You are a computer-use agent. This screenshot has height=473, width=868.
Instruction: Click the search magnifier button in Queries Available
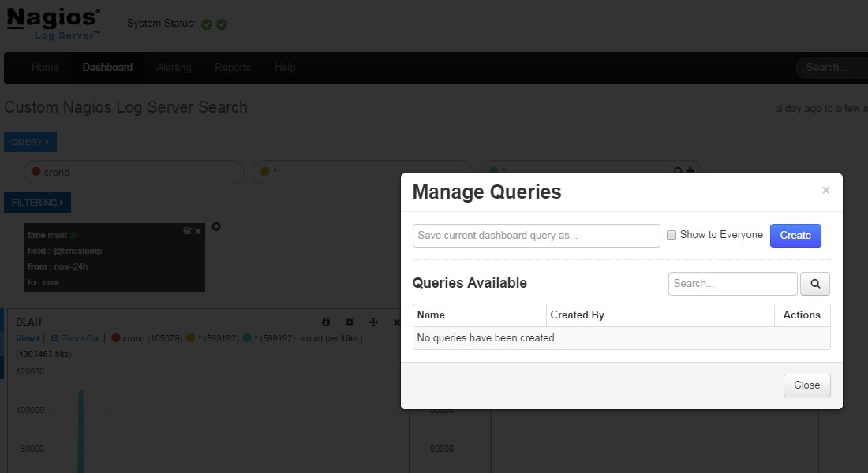[815, 284]
